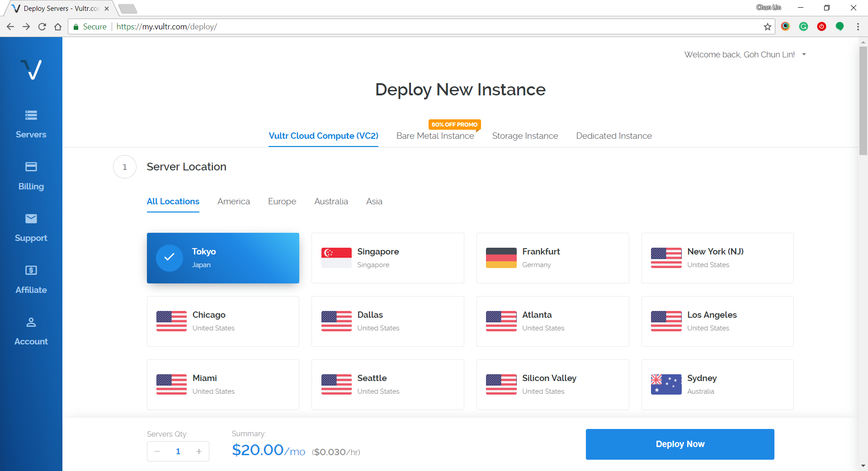Open the Affiliate sidebar icon
This screenshot has height=471, width=868.
[31, 271]
